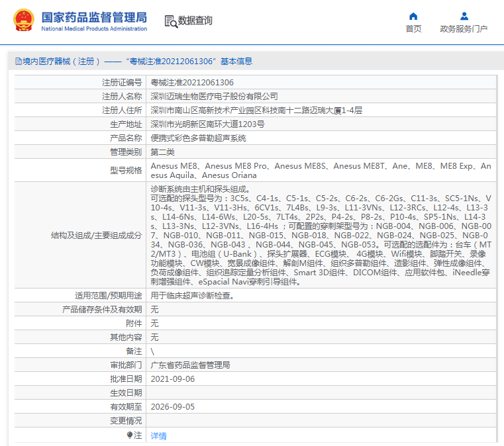Click the 注册证编号 value 粤械注准20212061306
Viewport: 504px width, 446px height.
click(192, 83)
